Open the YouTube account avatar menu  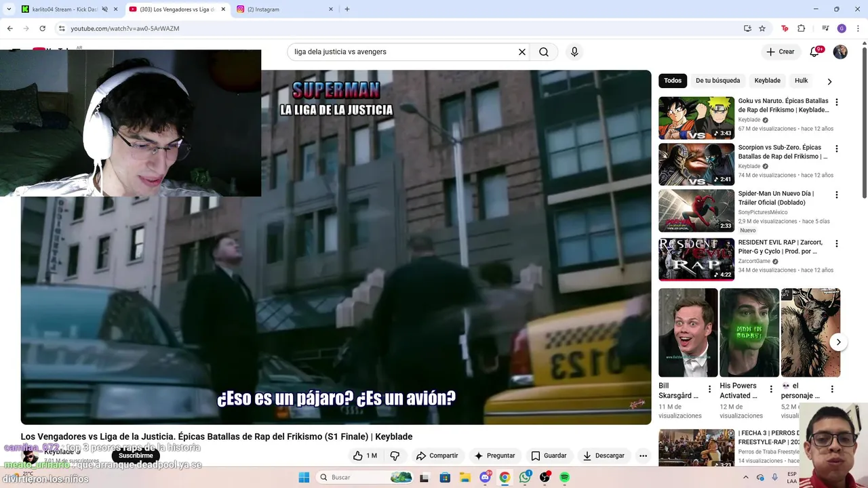click(840, 52)
